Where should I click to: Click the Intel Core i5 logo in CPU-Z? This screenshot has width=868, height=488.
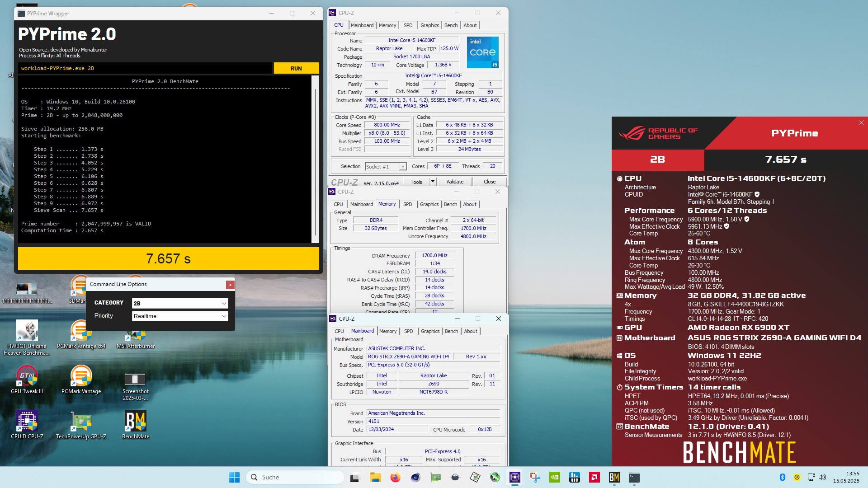[x=482, y=52]
